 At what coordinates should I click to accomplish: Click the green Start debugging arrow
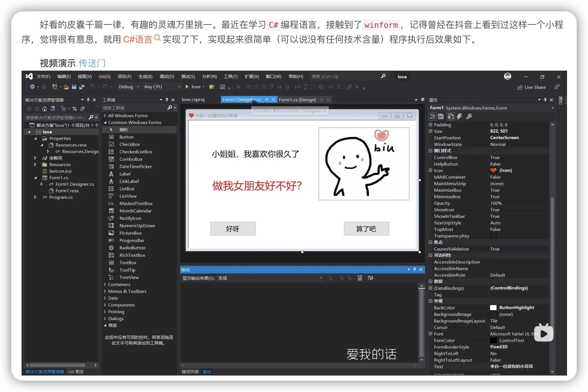[187, 87]
